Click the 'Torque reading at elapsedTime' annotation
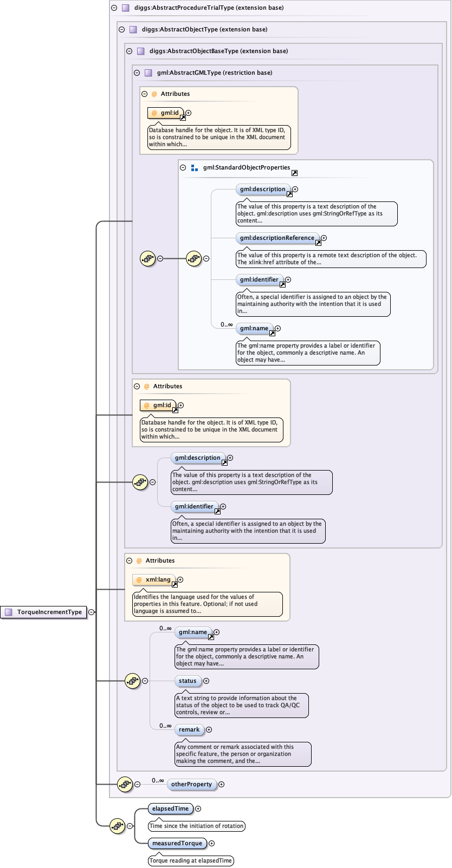The height and width of the screenshot is (868, 452). point(191,861)
